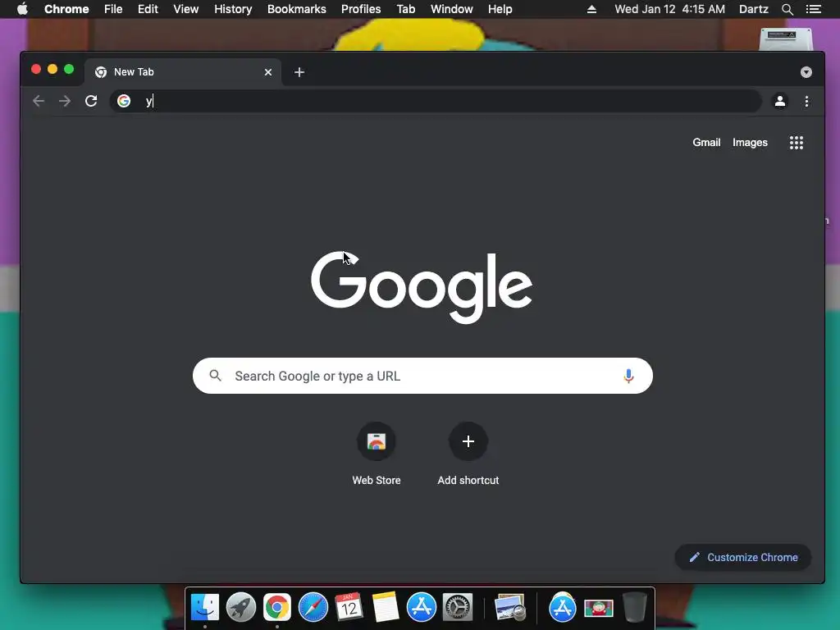Screen dimensions: 840x630
Task: Open the Gmail link
Action: pos(706,143)
